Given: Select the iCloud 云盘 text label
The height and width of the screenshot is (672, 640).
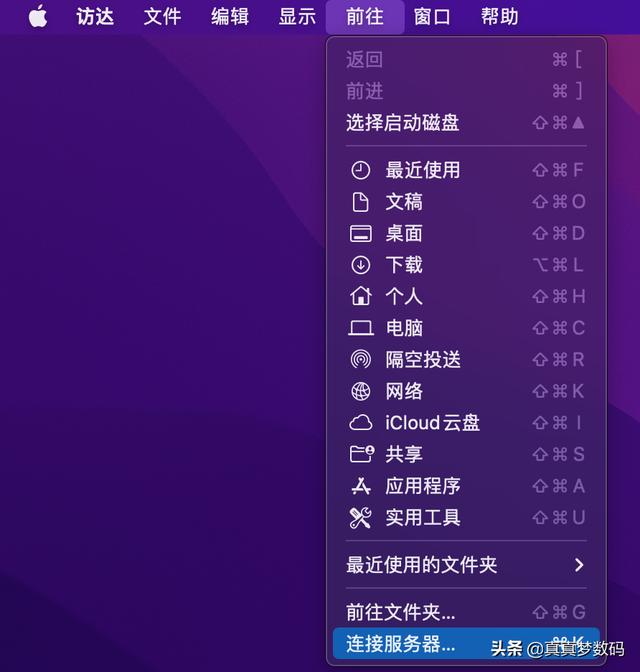Looking at the screenshot, I should (x=432, y=423).
